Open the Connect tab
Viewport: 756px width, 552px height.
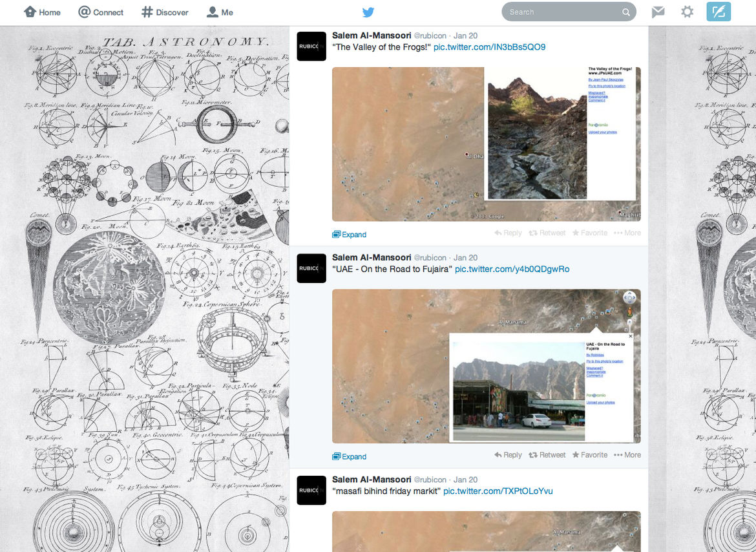click(x=101, y=12)
